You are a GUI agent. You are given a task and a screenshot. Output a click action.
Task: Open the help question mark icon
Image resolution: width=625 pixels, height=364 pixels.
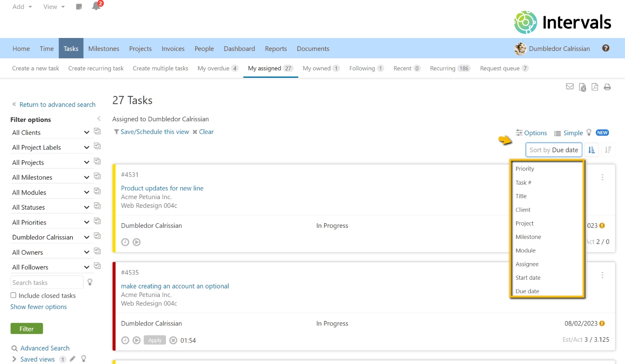606,48
